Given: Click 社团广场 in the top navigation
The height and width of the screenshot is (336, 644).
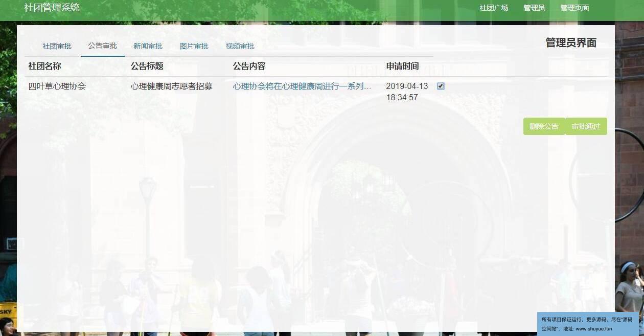Looking at the screenshot, I should click(494, 8).
